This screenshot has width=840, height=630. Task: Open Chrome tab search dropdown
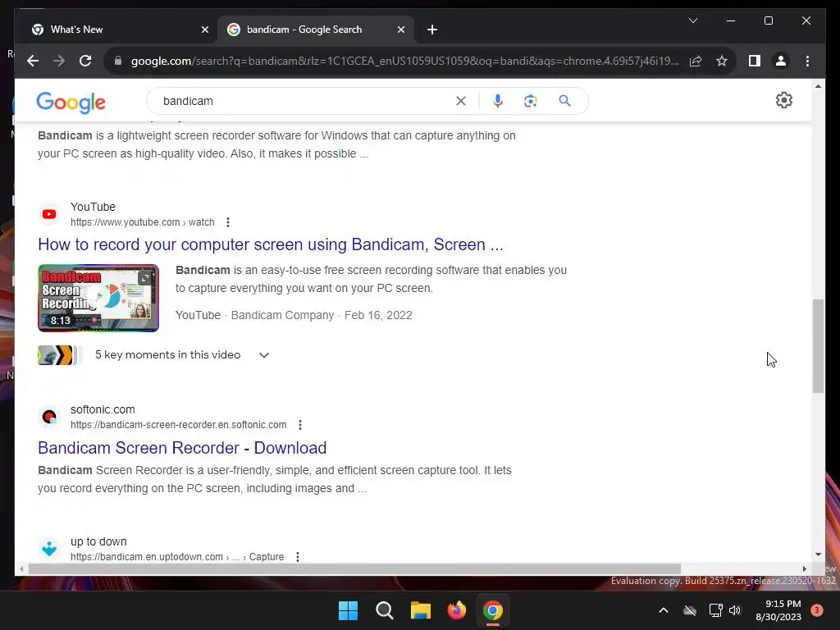coord(692,21)
